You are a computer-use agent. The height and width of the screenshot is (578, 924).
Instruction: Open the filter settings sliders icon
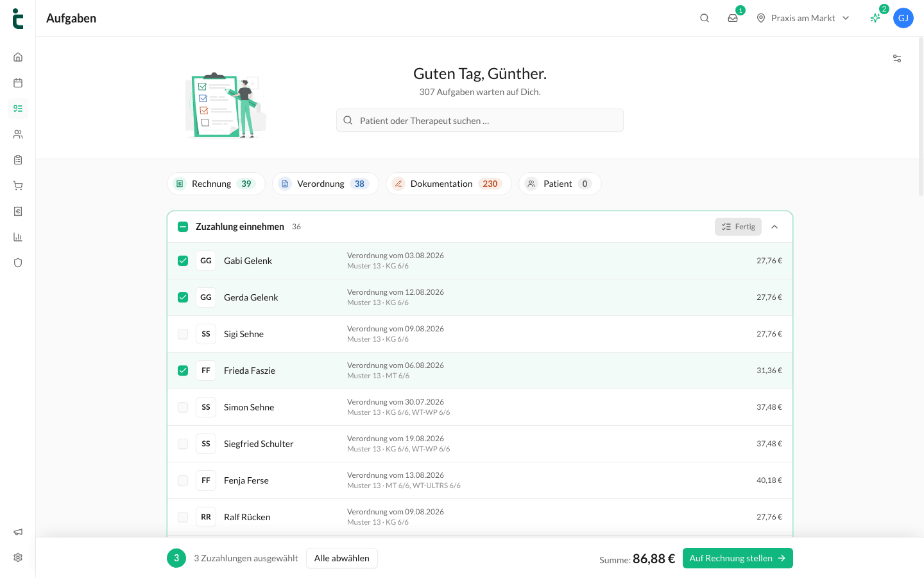pyautogui.click(x=897, y=58)
